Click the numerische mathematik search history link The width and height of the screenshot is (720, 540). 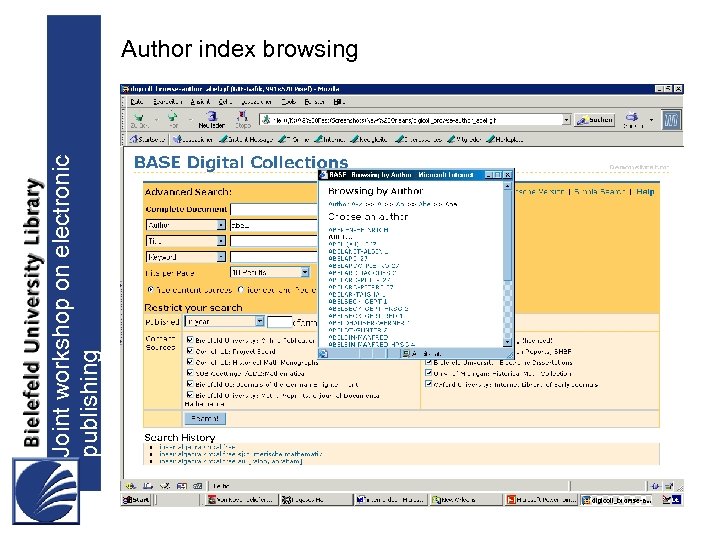pyautogui.click(x=240, y=454)
